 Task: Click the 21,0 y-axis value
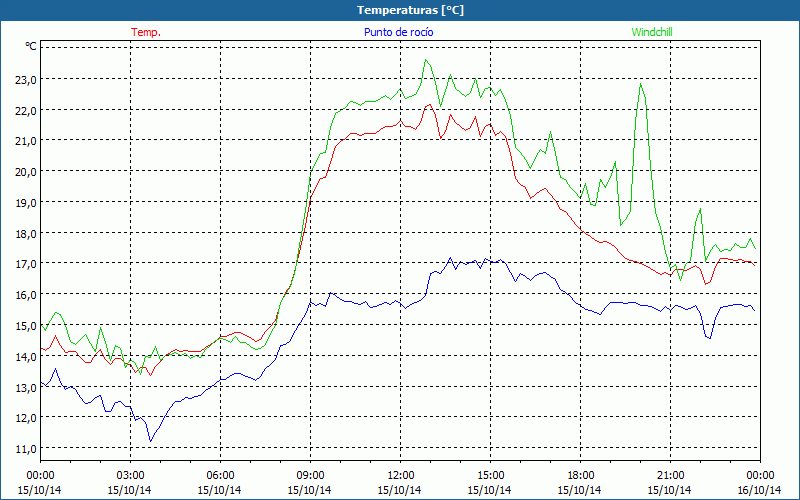pos(28,141)
